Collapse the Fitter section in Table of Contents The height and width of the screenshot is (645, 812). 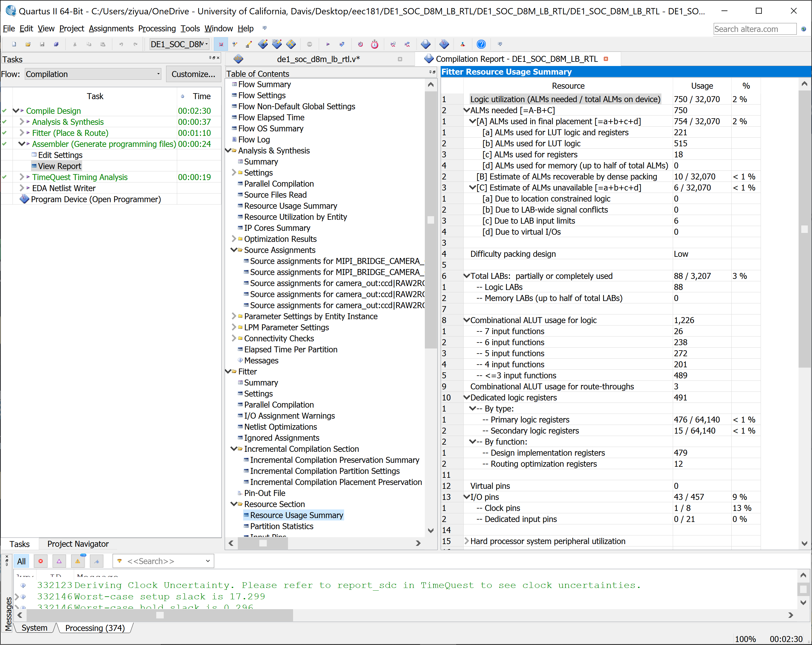point(228,372)
